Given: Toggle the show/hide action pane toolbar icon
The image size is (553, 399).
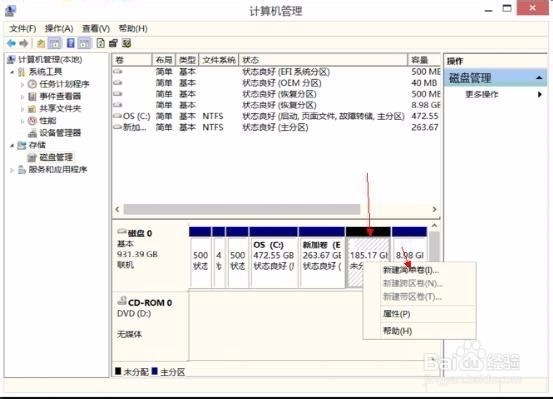Looking at the screenshot, I should (x=84, y=43).
